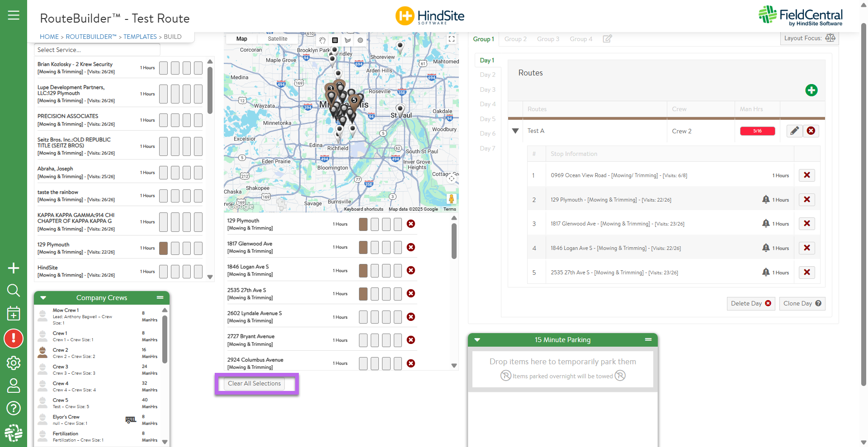Click the brown color box for 129 Plymouth

point(163,248)
